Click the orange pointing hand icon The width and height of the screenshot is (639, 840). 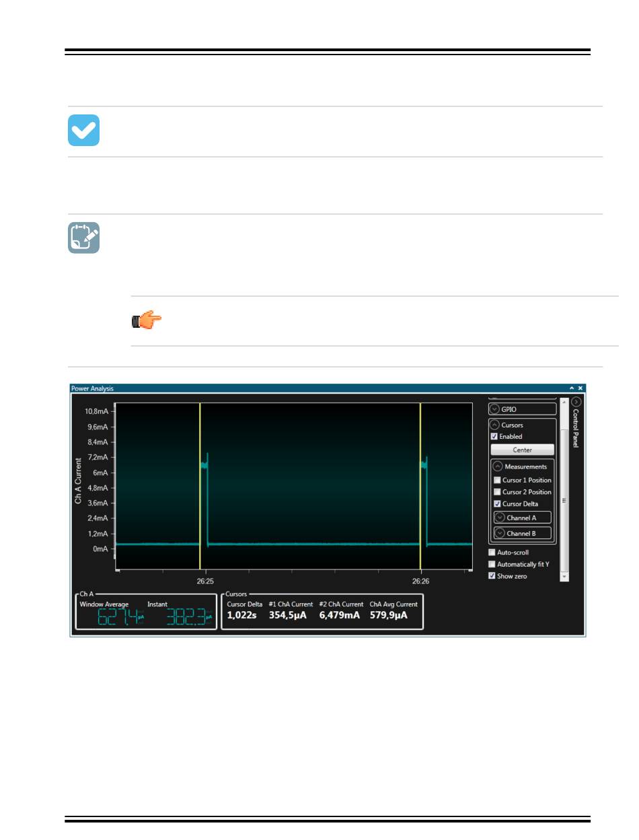click(146, 320)
